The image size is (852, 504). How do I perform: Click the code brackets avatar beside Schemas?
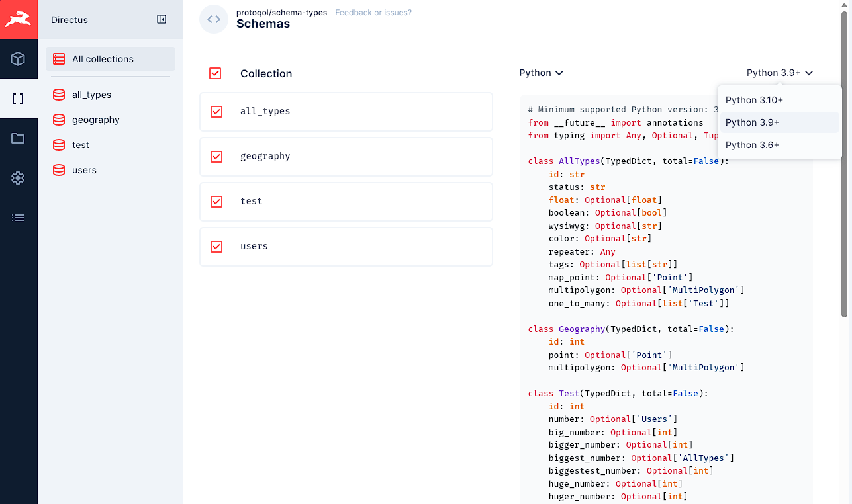tap(213, 19)
